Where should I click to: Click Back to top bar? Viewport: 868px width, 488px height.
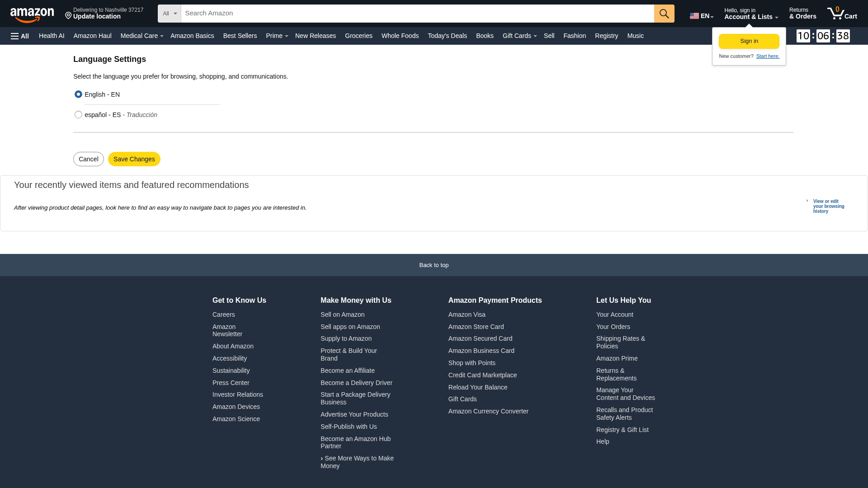coord(434,265)
